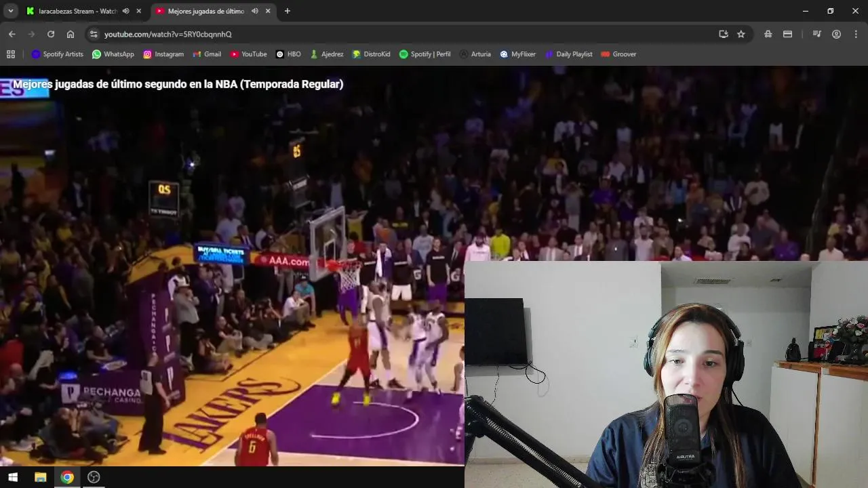Bookmark this page with the star icon

(741, 34)
